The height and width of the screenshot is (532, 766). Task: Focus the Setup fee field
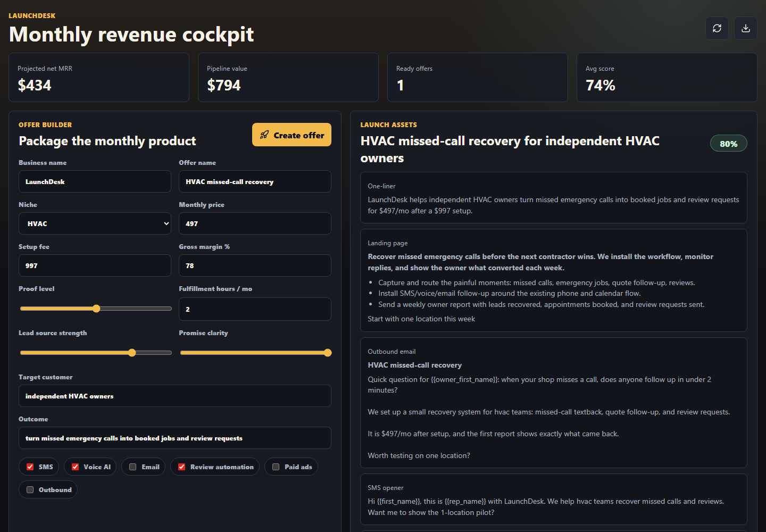point(95,265)
